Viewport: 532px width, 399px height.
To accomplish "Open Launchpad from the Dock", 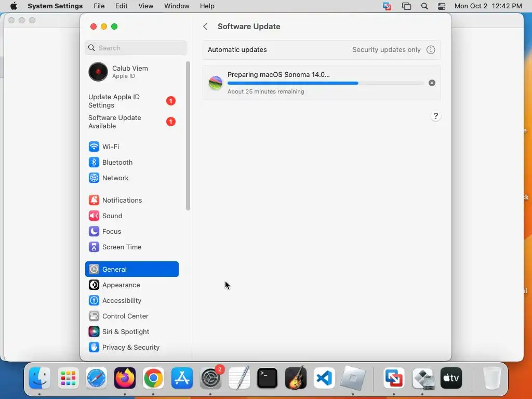I will pyautogui.click(x=68, y=378).
